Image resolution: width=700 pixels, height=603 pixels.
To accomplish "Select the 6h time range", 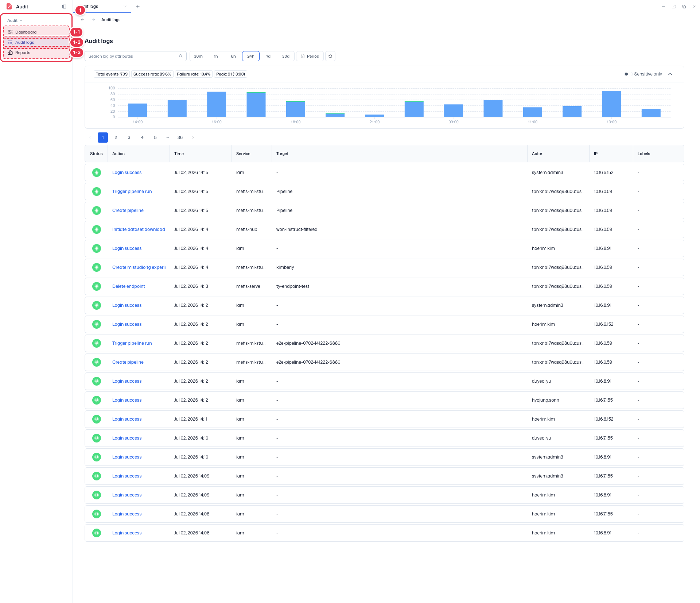I will coord(233,56).
